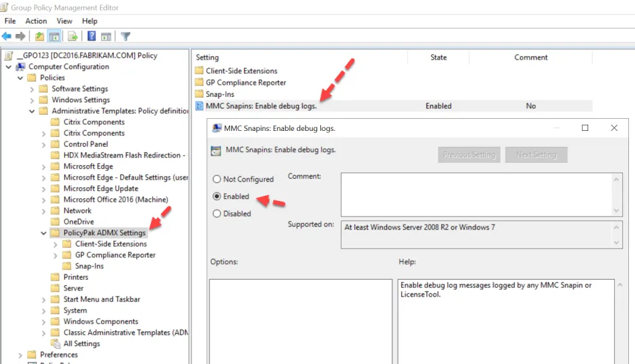Click the Export list toolbar icon

72,36
